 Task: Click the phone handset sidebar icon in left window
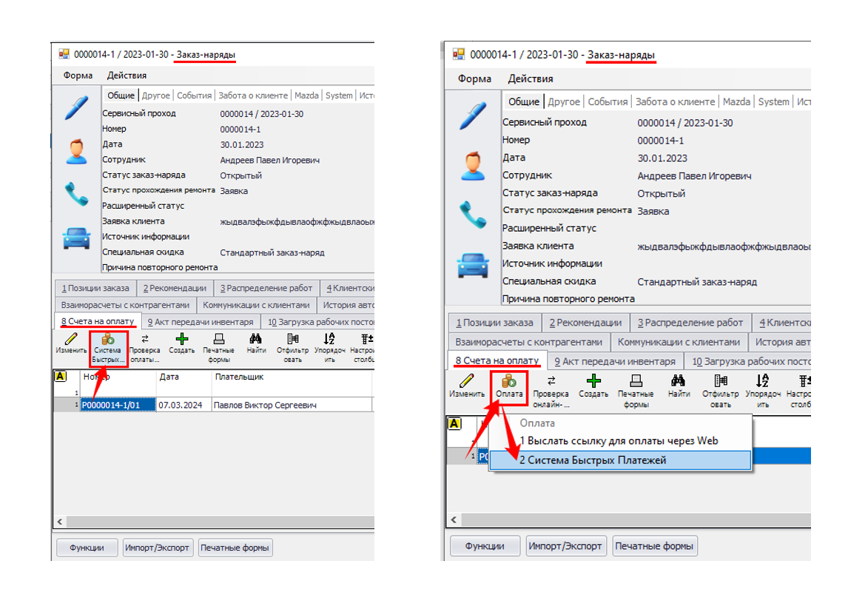(76, 195)
